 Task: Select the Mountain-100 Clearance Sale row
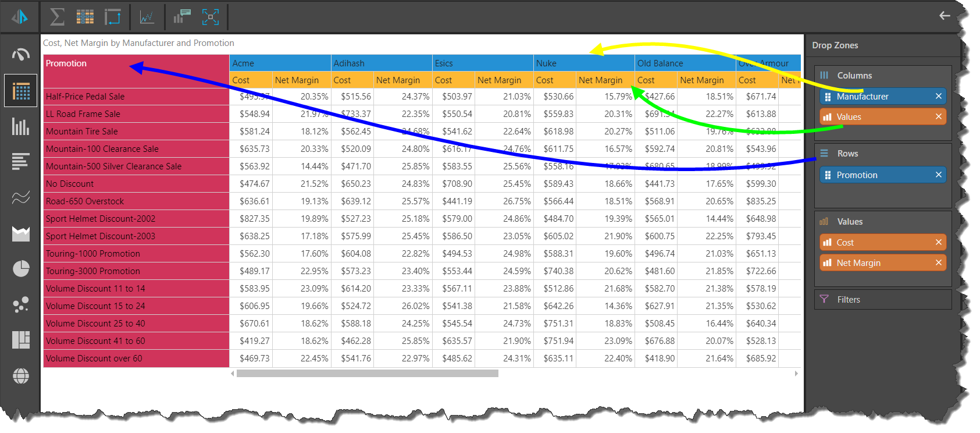[136, 149]
